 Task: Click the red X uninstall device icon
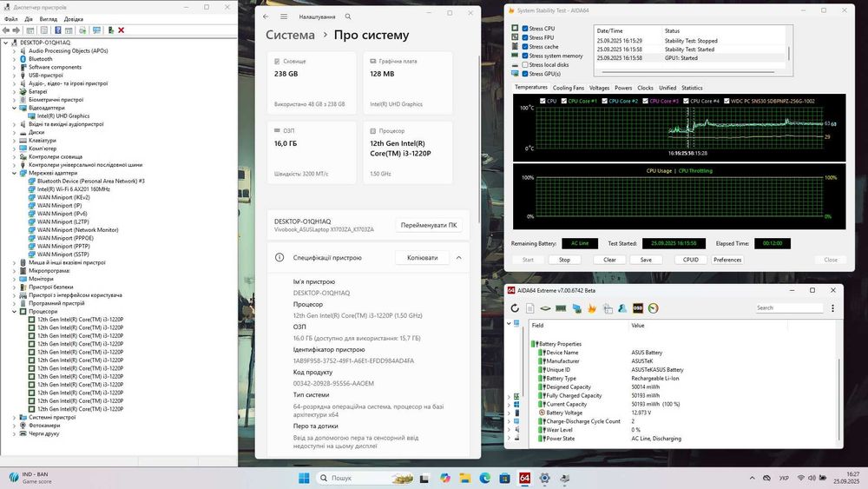point(122,30)
